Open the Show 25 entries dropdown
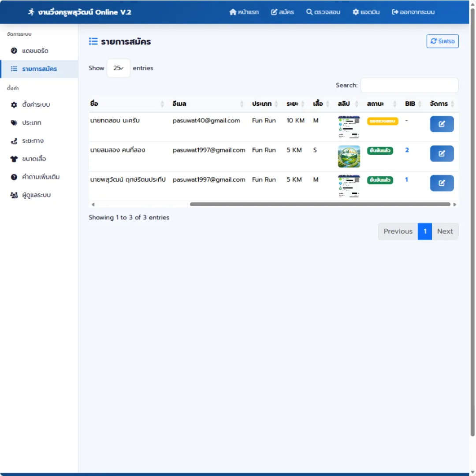476x476 pixels. tap(119, 68)
